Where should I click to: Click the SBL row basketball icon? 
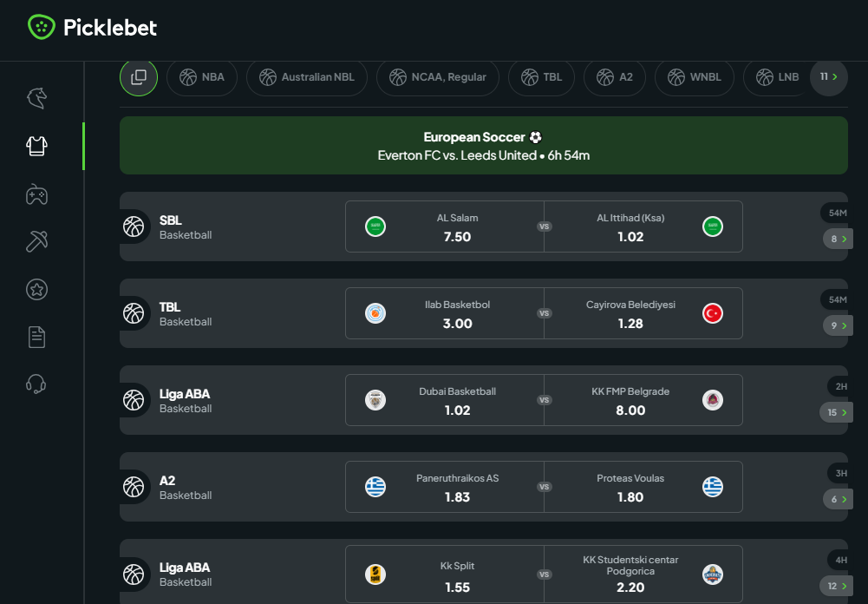point(134,226)
